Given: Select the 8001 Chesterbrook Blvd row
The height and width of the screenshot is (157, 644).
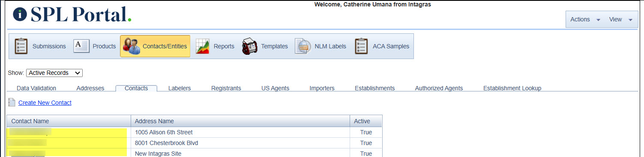Looking at the screenshot, I should (195, 143).
